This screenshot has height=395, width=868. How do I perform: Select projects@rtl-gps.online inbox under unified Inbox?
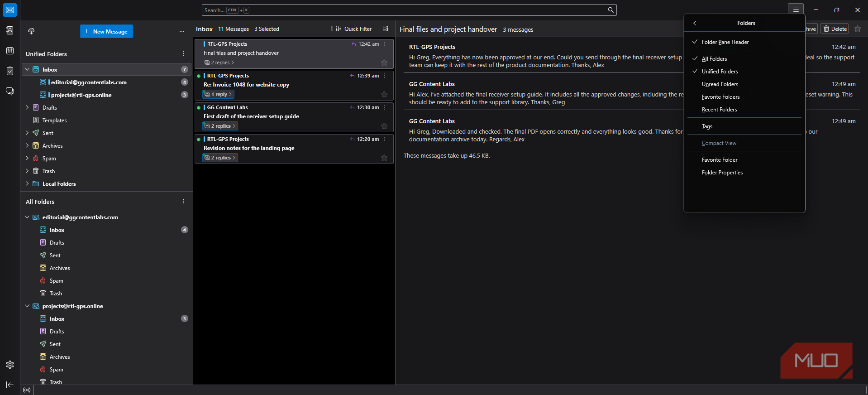[107, 95]
